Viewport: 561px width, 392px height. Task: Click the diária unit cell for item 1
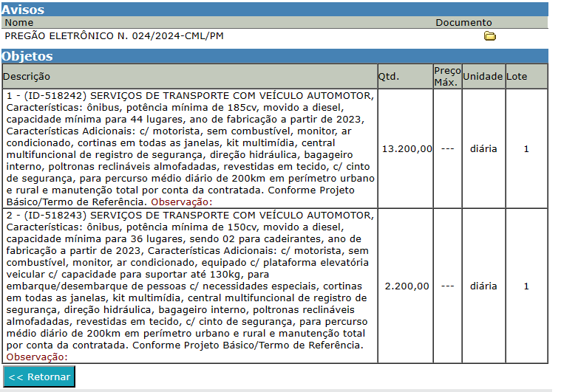pos(483,148)
